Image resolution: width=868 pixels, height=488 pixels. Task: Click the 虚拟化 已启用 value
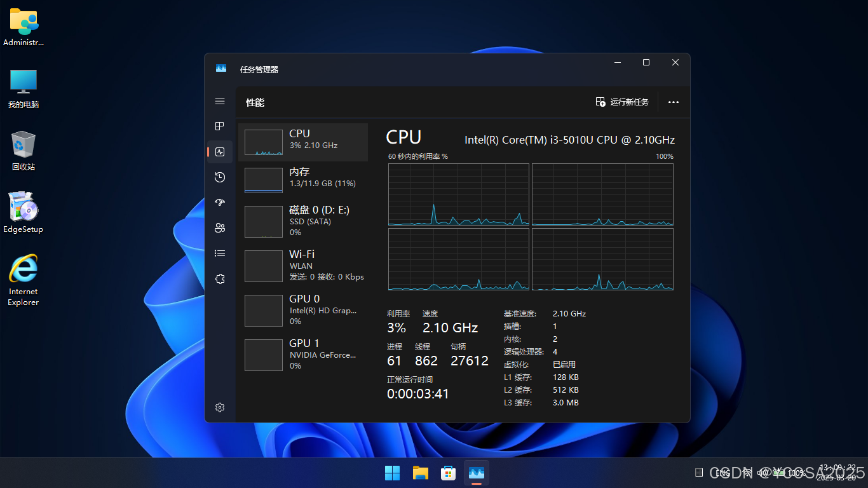tap(564, 365)
